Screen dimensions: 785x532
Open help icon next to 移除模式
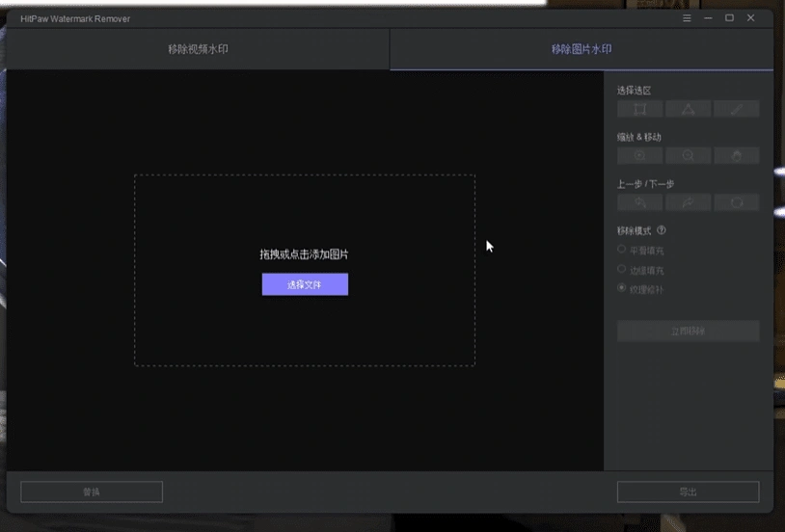coord(662,230)
